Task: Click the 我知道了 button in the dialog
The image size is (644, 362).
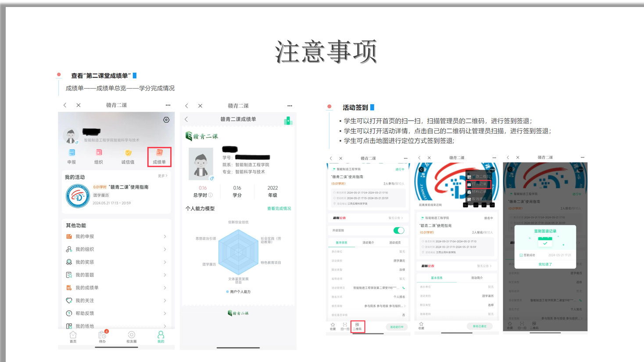Action: tap(545, 264)
